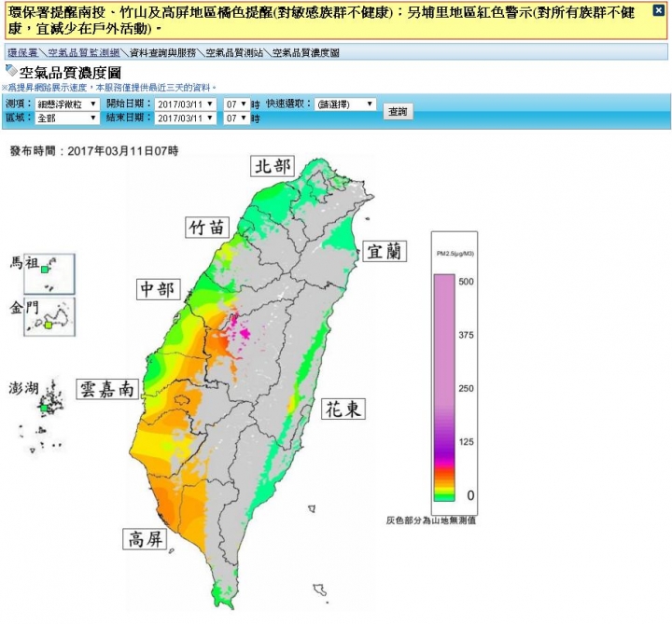This screenshot has width=672, height=624.
Task: Click the 250 value on the legend
Action: pyautogui.click(x=466, y=388)
